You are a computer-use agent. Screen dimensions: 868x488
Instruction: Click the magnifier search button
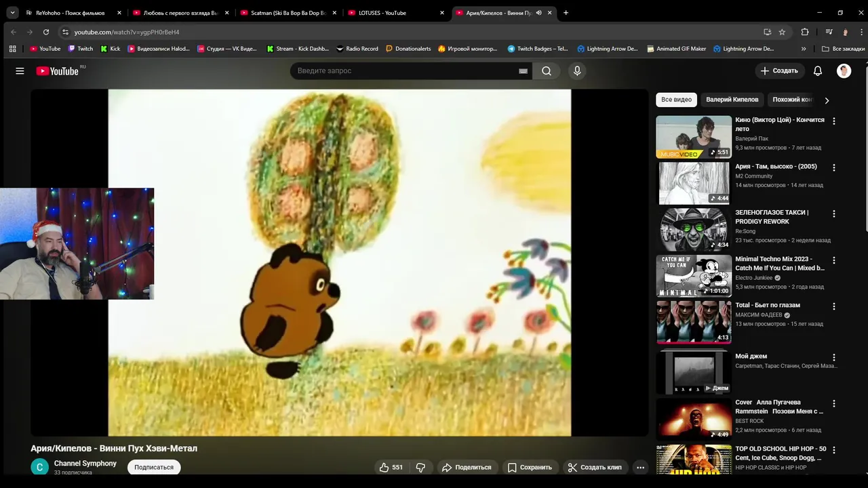pos(546,70)
